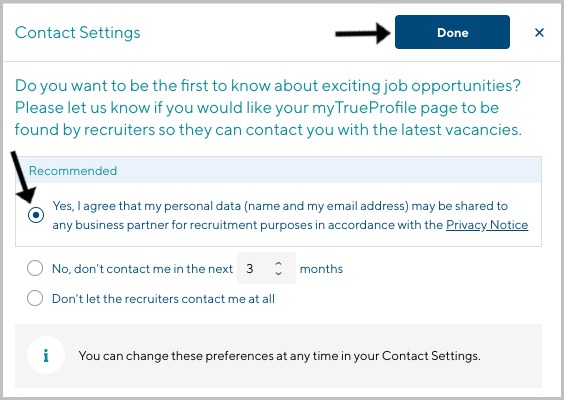Open the Privacy Notice link
The height and width of the screenshot is (400, 564).
click(x=487, y=225)
